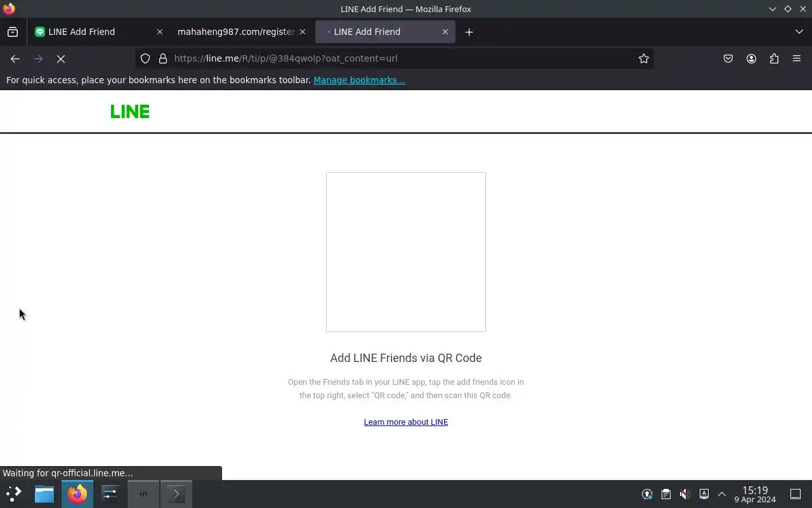This screenshot has height=508, width=812.
Task: Open tracking protection shield icon
Action: (x=145, y=58)
